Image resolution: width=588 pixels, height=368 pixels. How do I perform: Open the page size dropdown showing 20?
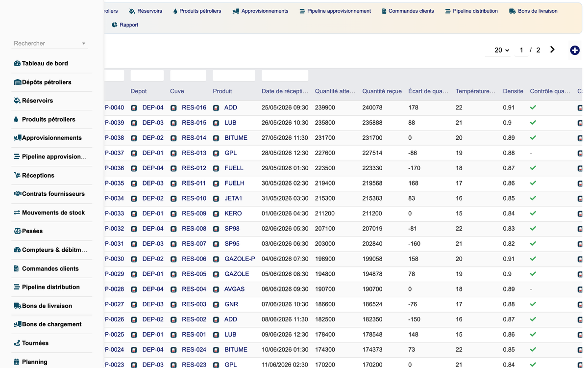pyautogui.click(x=498, y=50)
